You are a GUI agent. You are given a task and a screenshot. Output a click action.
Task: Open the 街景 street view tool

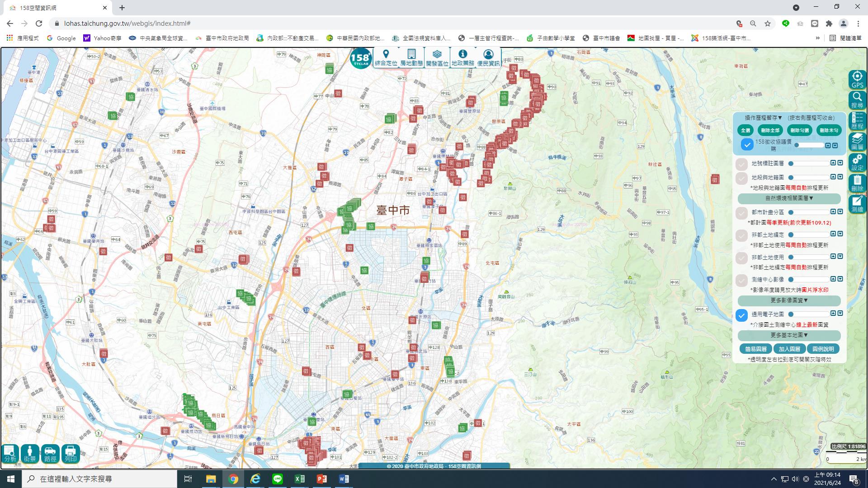(x=30, y=453)
